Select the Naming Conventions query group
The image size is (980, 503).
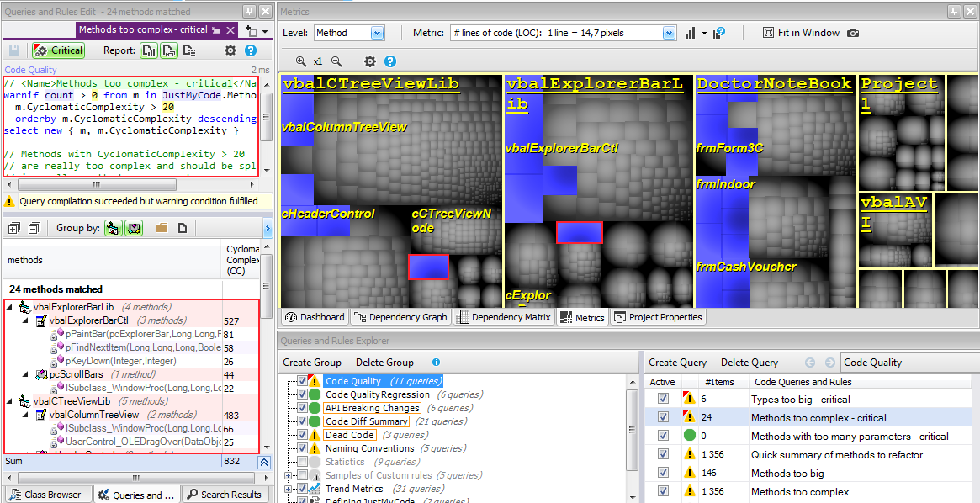coord(369,448)
